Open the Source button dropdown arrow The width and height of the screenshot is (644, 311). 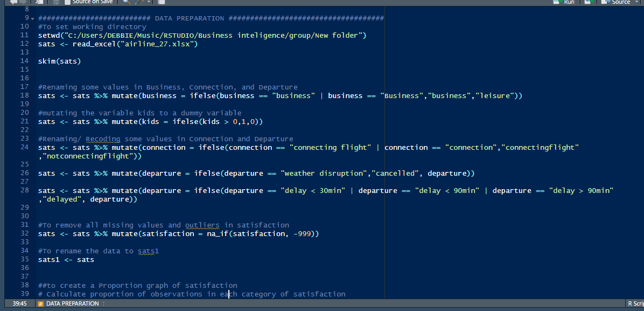(x=636, y=2)
